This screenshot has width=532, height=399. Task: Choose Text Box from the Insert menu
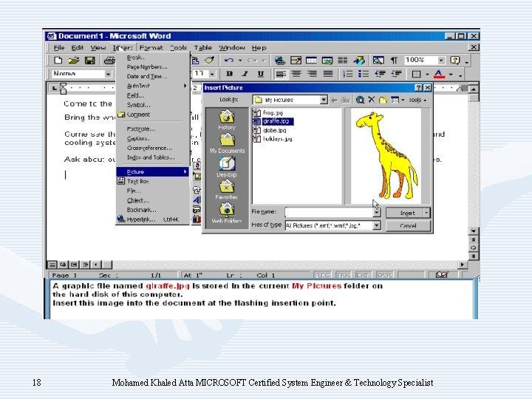(153, 181)
